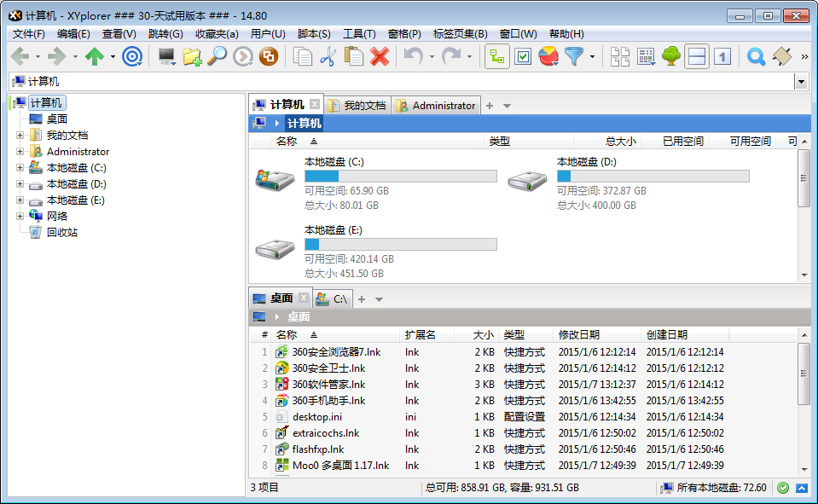The width and height of the screenshot is (818, 504).
Task: Expand the 本地磁盘 (C:) tree node
Action: click(x=20, y=168)
